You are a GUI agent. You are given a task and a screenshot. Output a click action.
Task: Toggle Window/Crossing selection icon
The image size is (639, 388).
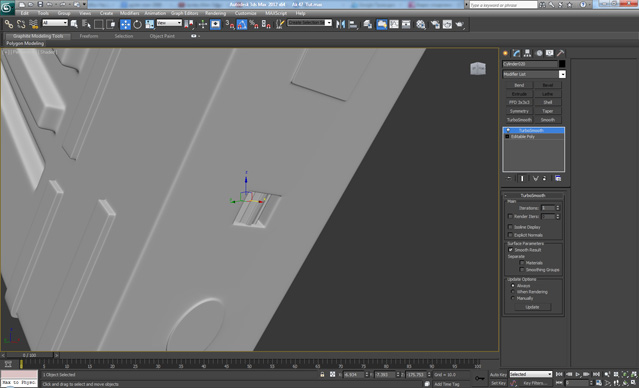[110, 24]
